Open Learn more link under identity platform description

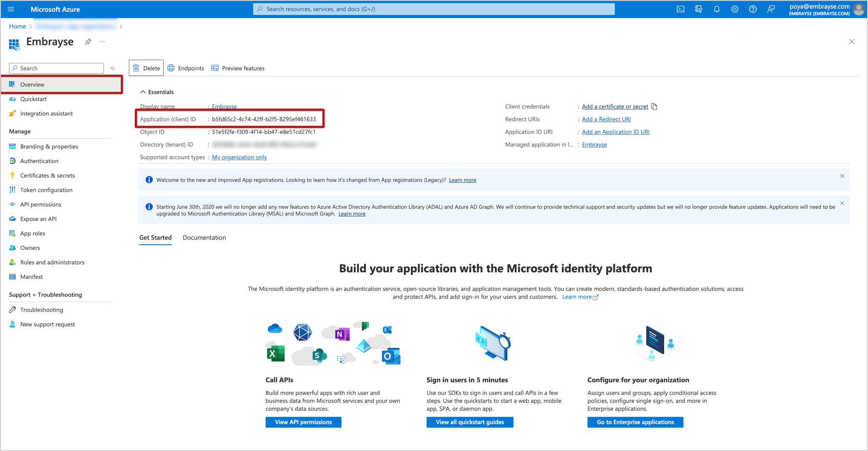click(x=580, y=297)
